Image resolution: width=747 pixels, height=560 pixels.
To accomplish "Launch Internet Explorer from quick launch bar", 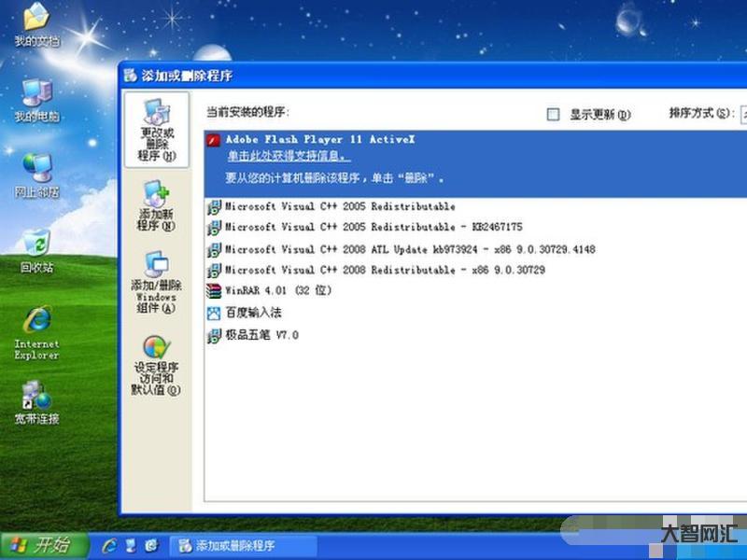I will [x=110, y=545].
